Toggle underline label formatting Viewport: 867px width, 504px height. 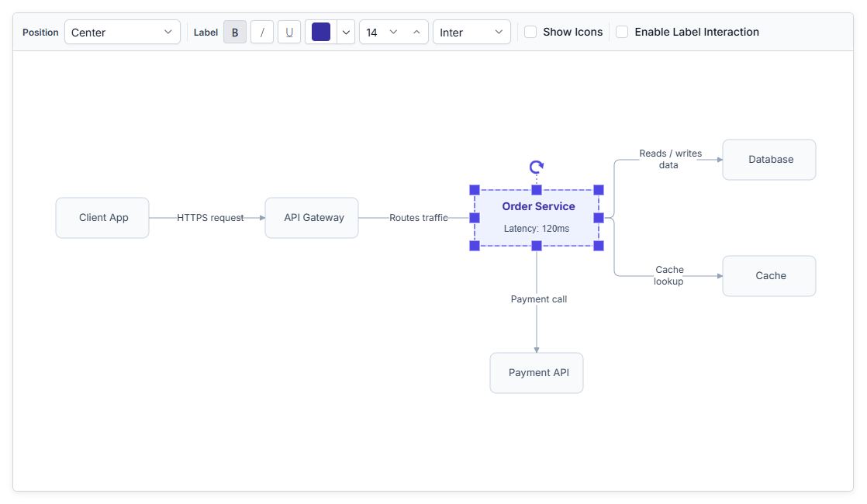[x=289, y=32]
